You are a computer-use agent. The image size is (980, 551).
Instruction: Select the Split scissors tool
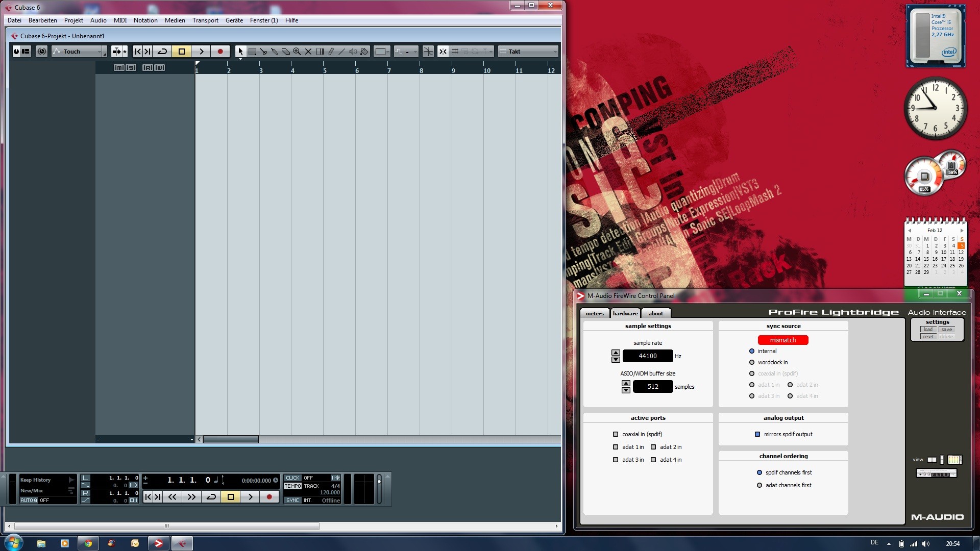point(263,52)
